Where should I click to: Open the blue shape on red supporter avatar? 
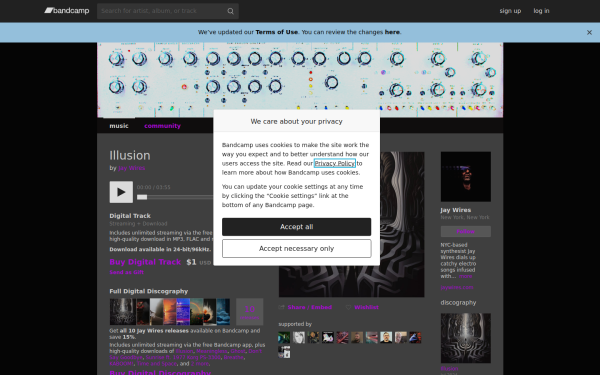(x=415, y=338)
